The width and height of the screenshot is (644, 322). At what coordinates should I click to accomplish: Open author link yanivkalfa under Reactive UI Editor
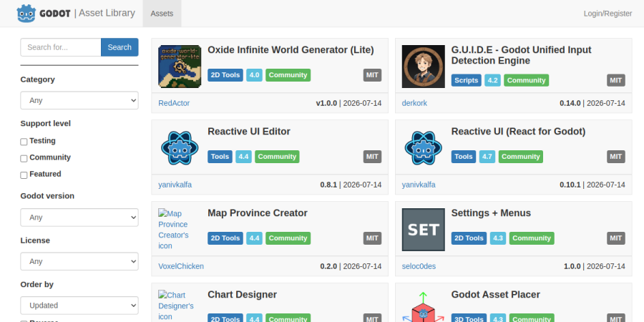coord(175,185)
